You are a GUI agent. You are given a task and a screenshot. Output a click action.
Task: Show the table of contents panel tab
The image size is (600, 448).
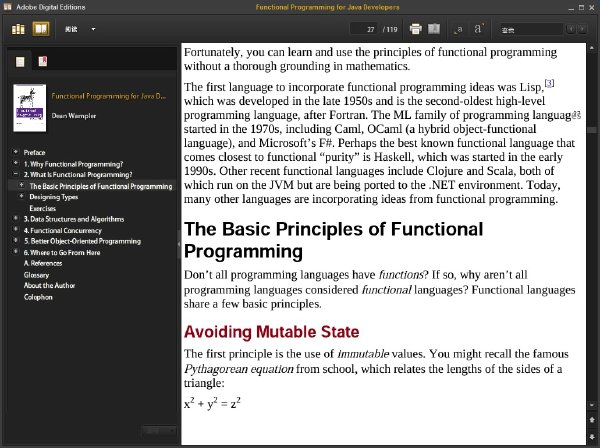20,61
